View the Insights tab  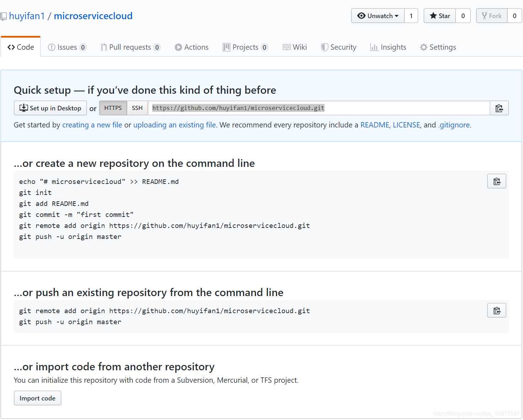388,47
